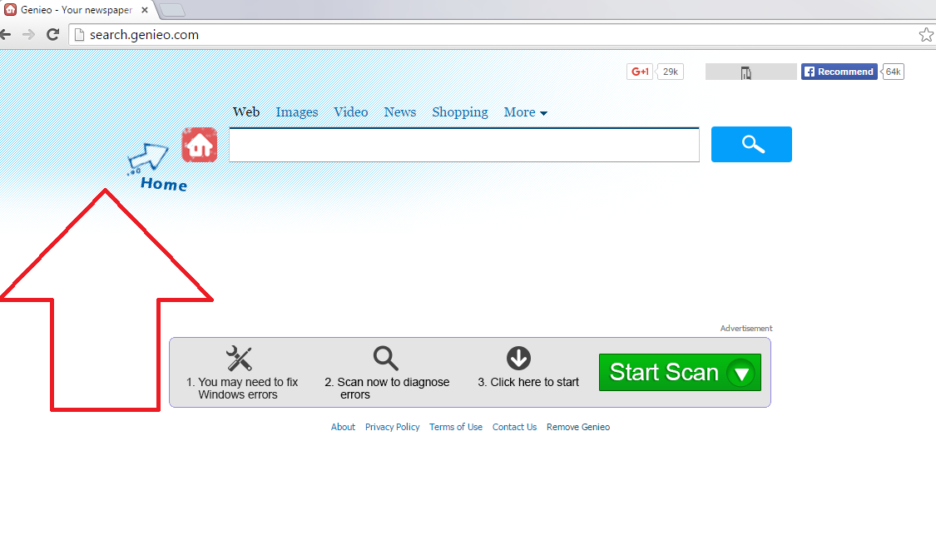Open the Contact Us link
936x560 pixels.
[514, 427]
